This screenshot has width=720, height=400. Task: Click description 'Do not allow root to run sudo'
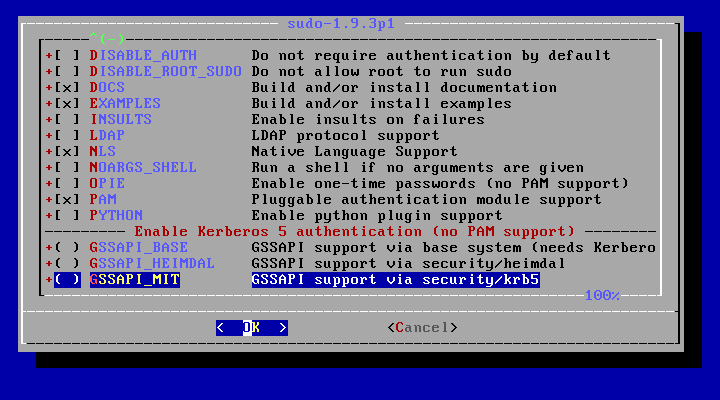pos(382,72)
